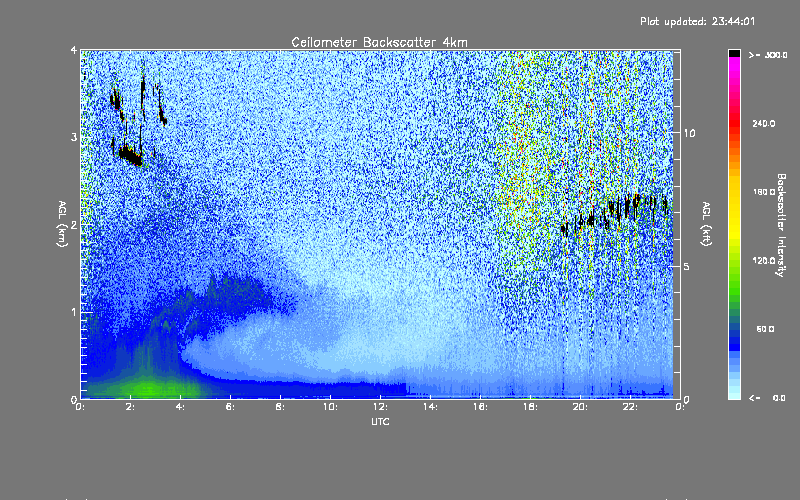This screenshot has width=800, height=500.
Task: Select the "4:" UTC tick label
Action: point(181,407)
